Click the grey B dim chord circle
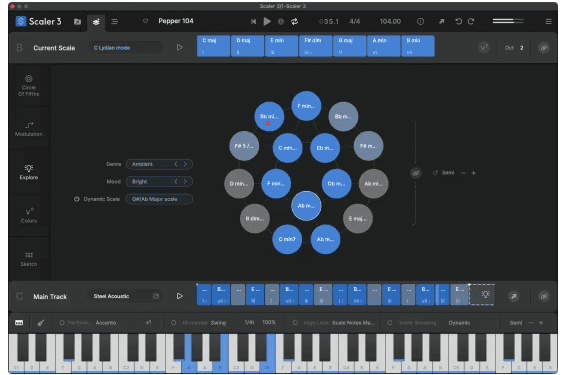567x375 pixels. [x=255, y=218]
